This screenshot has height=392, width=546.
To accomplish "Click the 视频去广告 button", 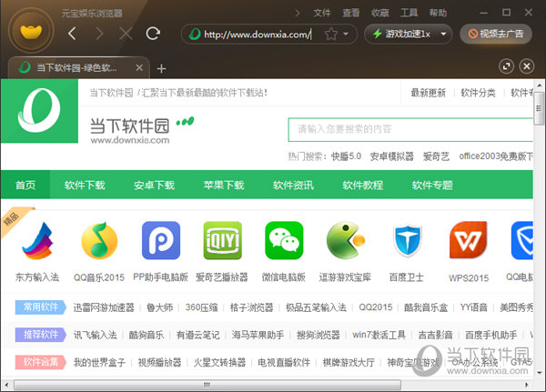I will [496, 34].
